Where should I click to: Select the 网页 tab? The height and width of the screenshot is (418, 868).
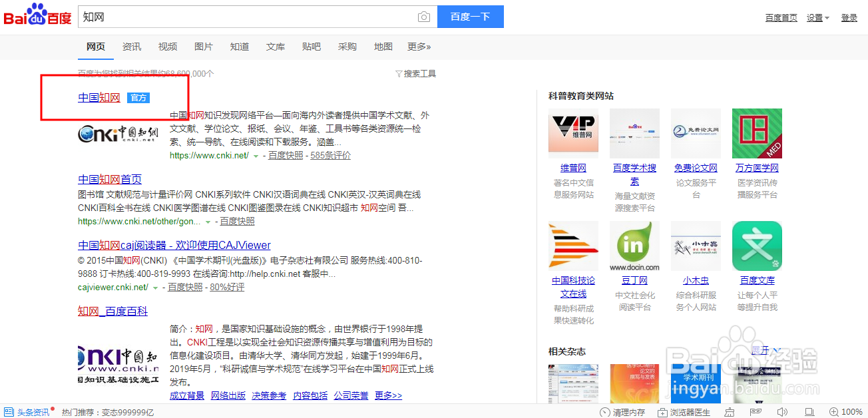[96, 47]
